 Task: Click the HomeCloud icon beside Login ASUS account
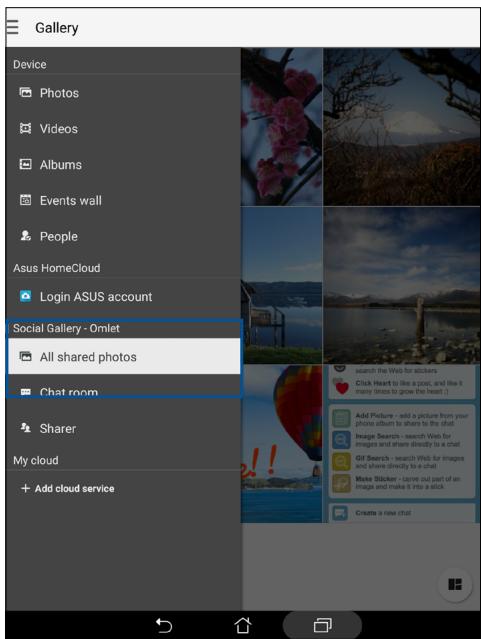[x=25, y=296]
